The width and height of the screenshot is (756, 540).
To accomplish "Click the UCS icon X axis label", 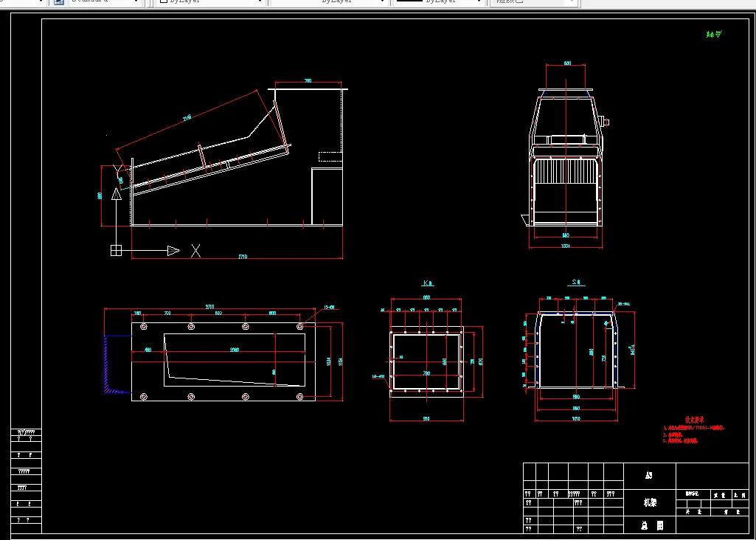I will [195, 251].
